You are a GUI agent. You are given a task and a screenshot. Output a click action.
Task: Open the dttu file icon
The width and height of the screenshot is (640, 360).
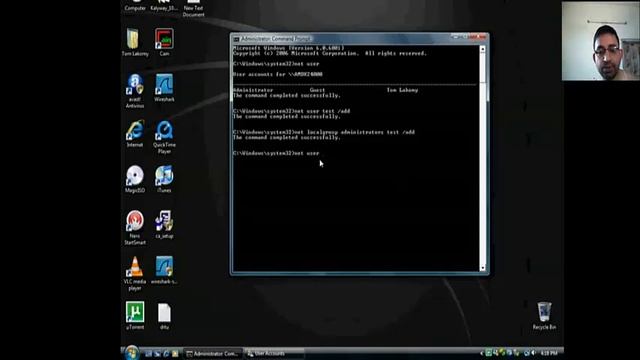164,316
